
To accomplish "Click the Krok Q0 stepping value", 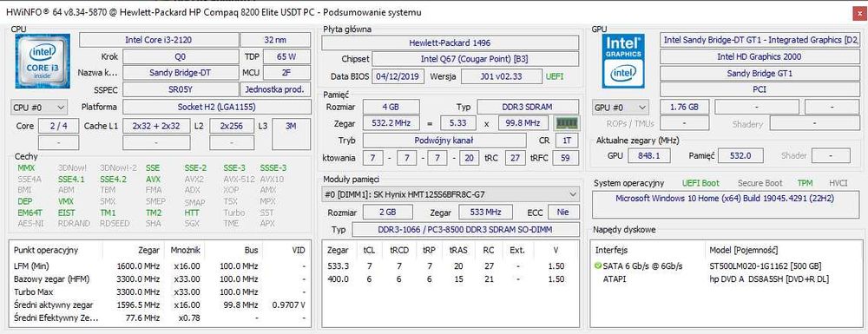I will click(180, 56).
